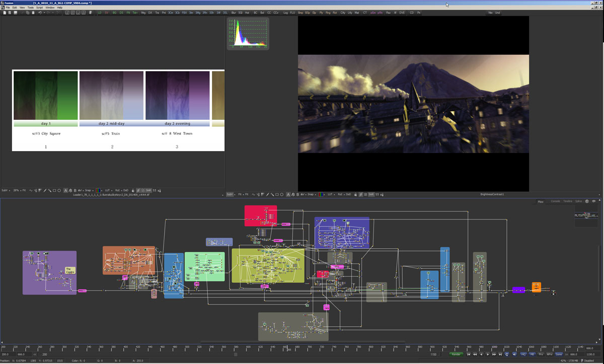This screenshot has width=604, height=364.
Task: Open the right viewer's SubV dropdown
Action: tap(231, 194)
